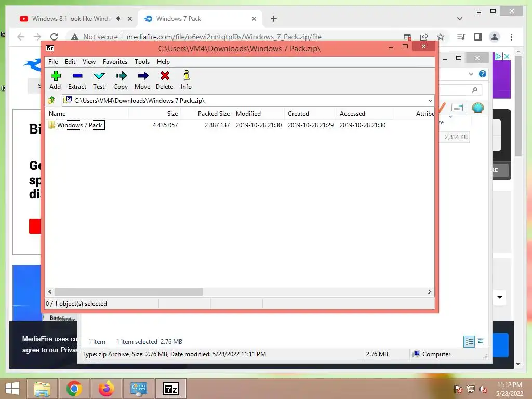This screenshot has height=399, width=532.
Task: Click the 7-Zip taskbar button
Action: [171, 389]
